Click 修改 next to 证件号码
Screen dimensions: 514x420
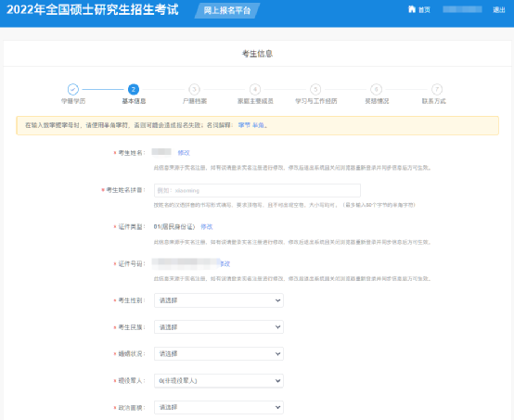pyautogui.click(x=225, y=263)
